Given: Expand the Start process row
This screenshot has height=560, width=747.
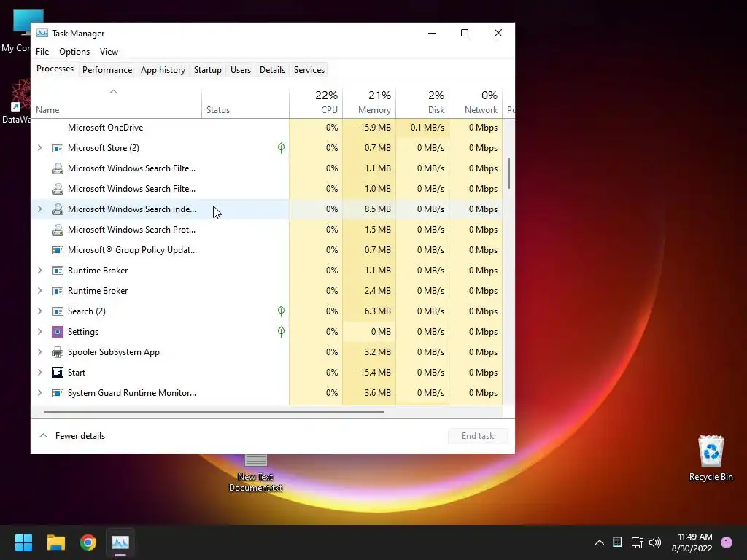Looking at the screenshot, I should 40,373.
